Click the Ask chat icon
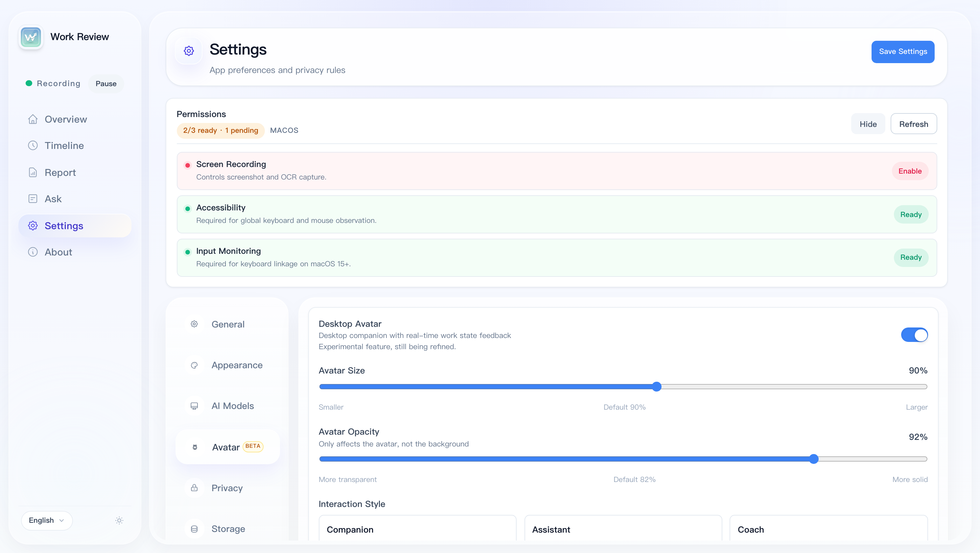 (x=33, y=199)
